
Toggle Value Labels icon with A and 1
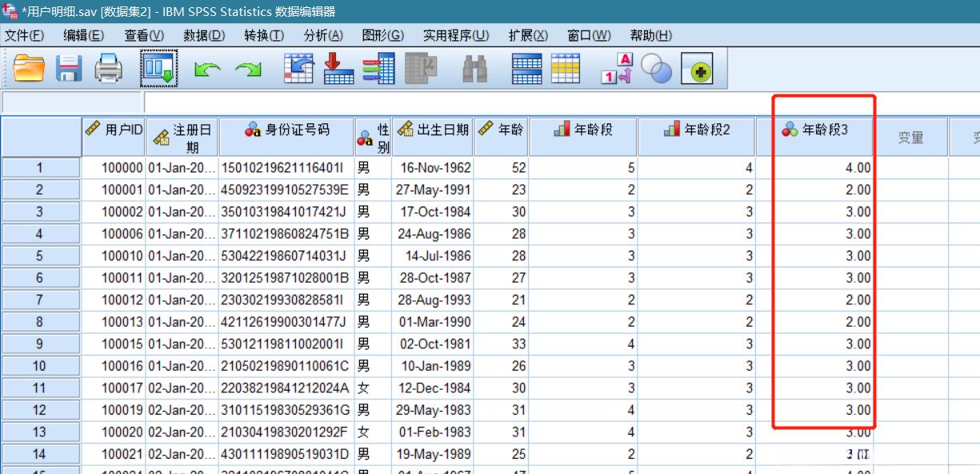click(x=617, y=69)
